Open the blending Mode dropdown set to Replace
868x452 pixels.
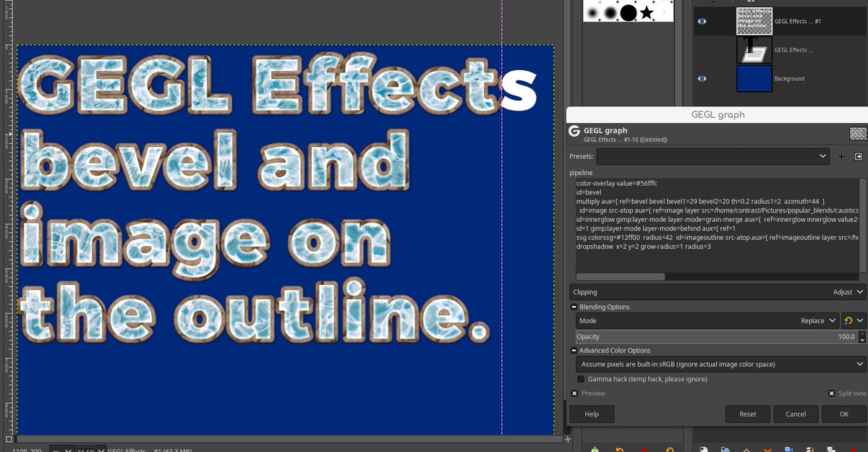[x=815, y=320]
